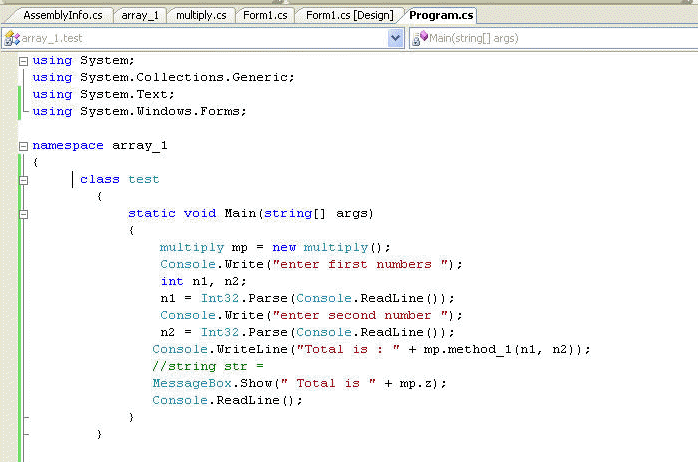Click the 'multiply mp = new multiply()' line

point(274,247)
